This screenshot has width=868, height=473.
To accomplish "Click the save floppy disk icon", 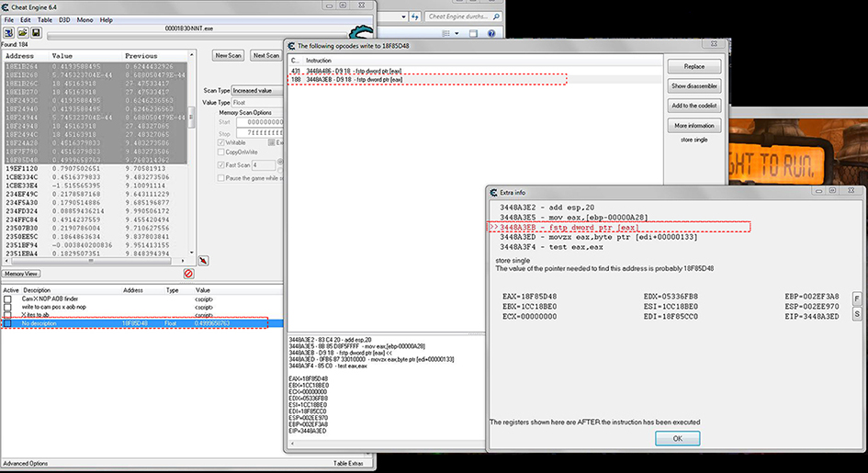I will (34, 32).
